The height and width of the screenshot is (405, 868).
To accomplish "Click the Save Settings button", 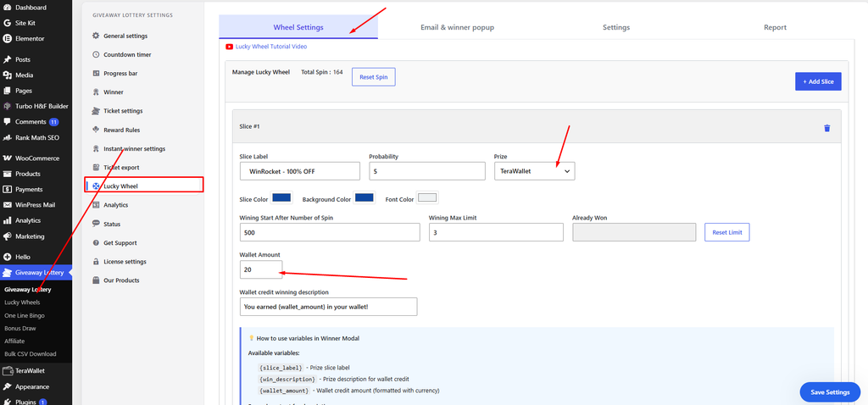I will [830, 392].
